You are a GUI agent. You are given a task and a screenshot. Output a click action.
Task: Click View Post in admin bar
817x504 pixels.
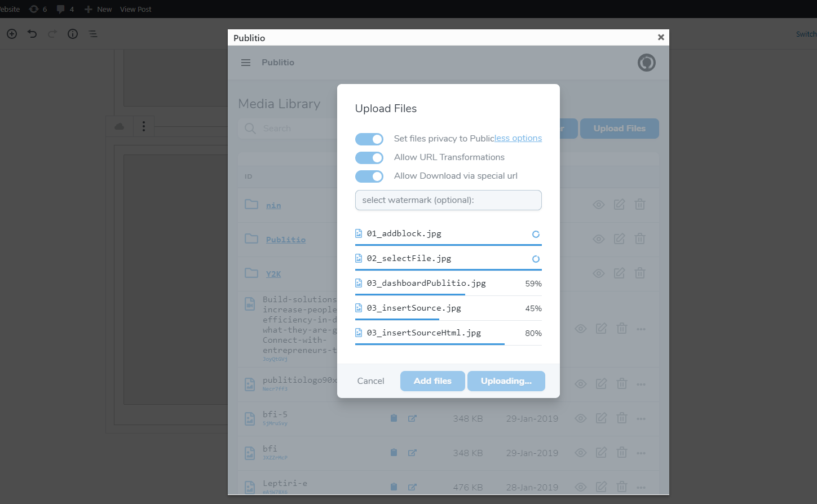(x=136, y=9)
